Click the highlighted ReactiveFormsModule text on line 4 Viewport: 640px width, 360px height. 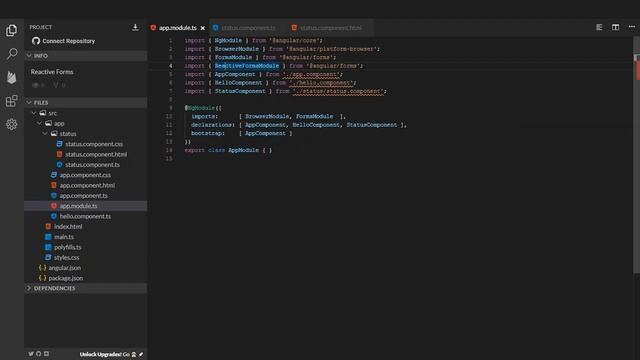[247, 66]
